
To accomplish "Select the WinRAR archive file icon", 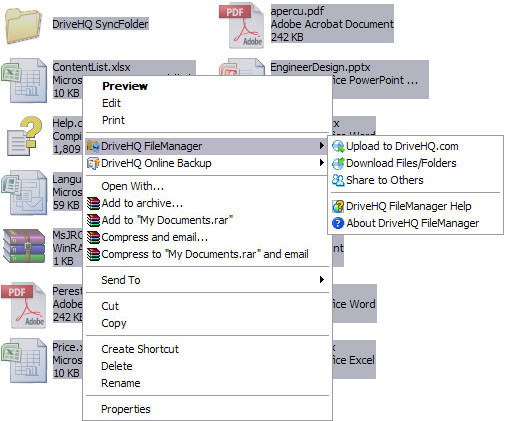I will (x=24, y=246).
